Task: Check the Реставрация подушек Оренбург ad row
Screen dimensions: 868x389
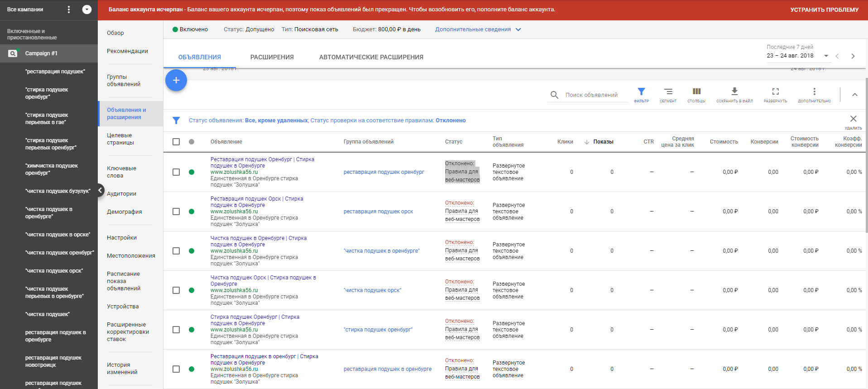Action: (176, 172)
